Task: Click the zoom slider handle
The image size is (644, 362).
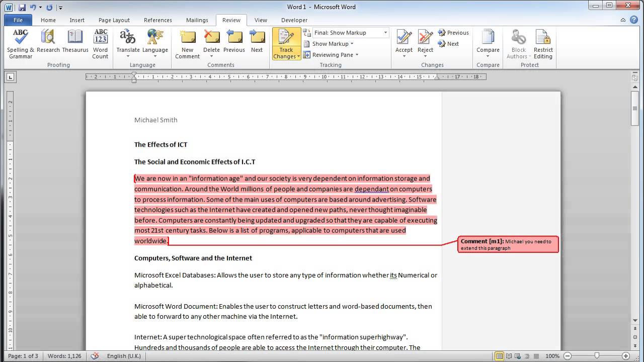Action: tap(597, 356)
